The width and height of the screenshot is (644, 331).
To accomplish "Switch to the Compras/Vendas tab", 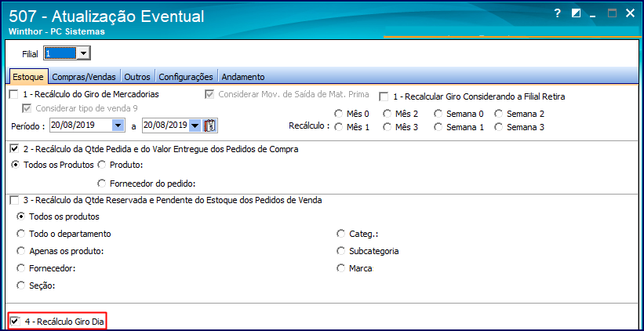I will pos(86,77).
